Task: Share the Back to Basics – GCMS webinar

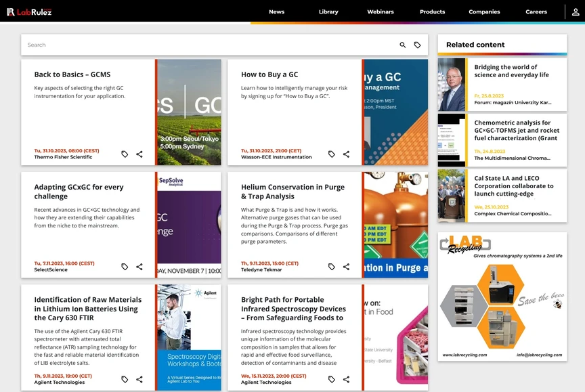Action: point(139,154)
